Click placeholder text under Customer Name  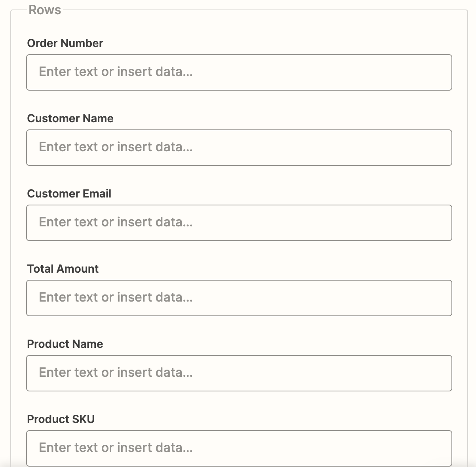pos(116,147)
